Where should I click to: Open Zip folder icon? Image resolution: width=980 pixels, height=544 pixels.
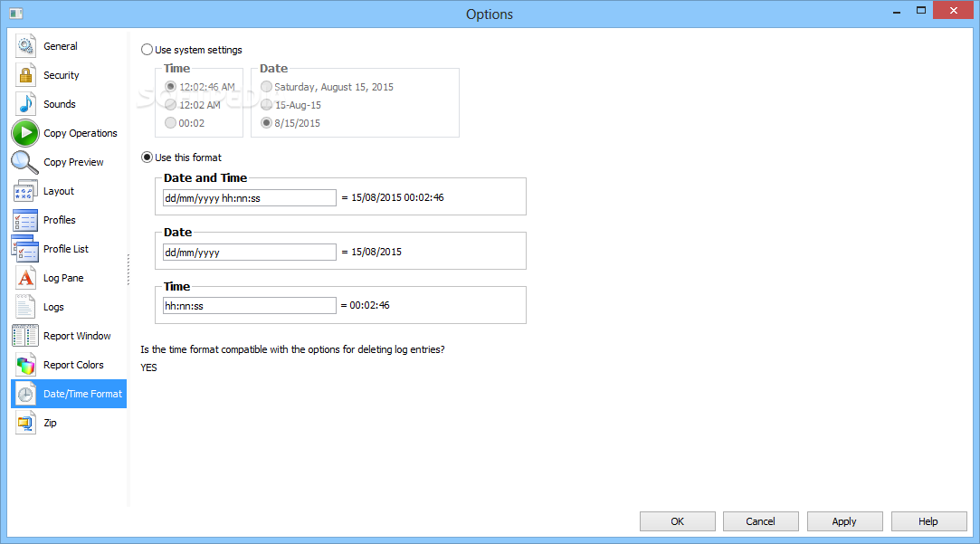25,423
